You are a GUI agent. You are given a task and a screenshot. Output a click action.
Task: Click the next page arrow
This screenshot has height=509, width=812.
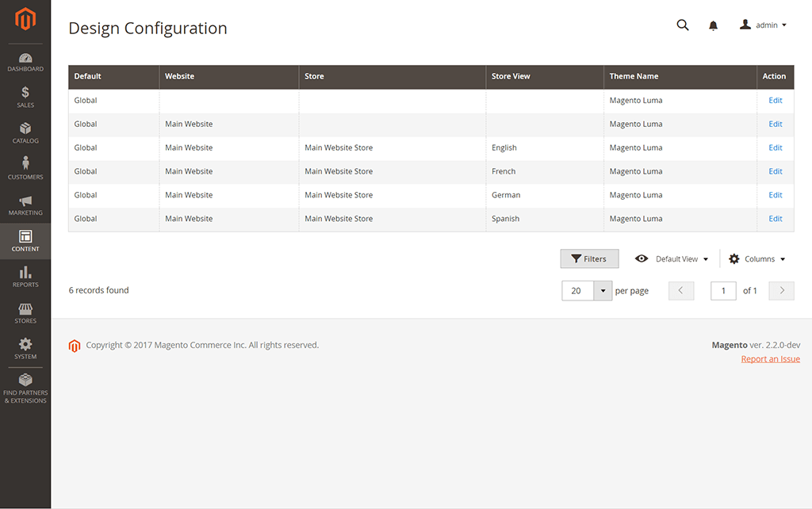click(x=781, y=290)
